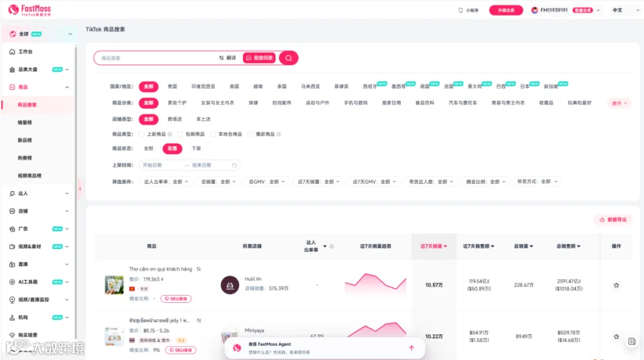The width and height of the screenshot is (644, 360).
Task: Click the AI工具箱 icon
Action: 12,282
